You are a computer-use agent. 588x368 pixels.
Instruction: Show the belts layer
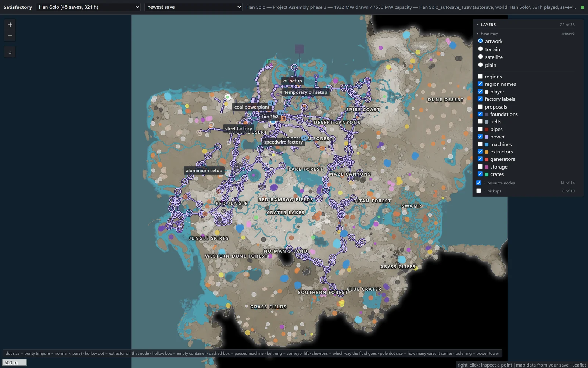point(480,121)
